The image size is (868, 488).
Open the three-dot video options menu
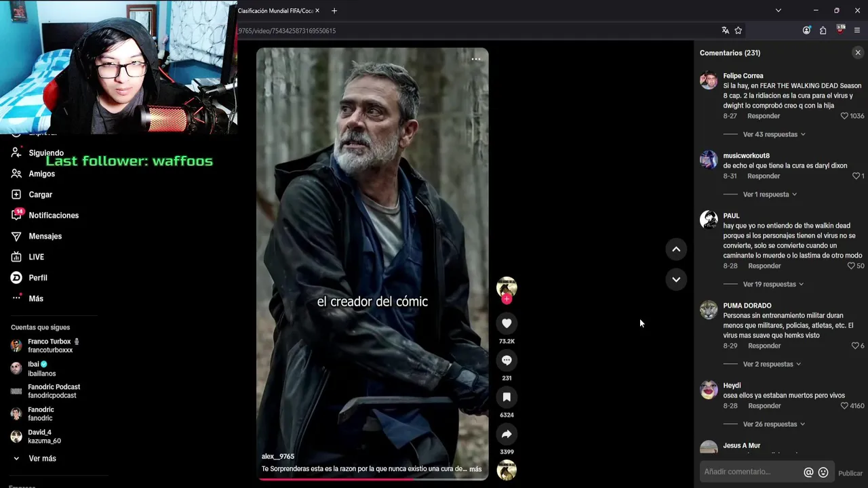pos(476,59)
